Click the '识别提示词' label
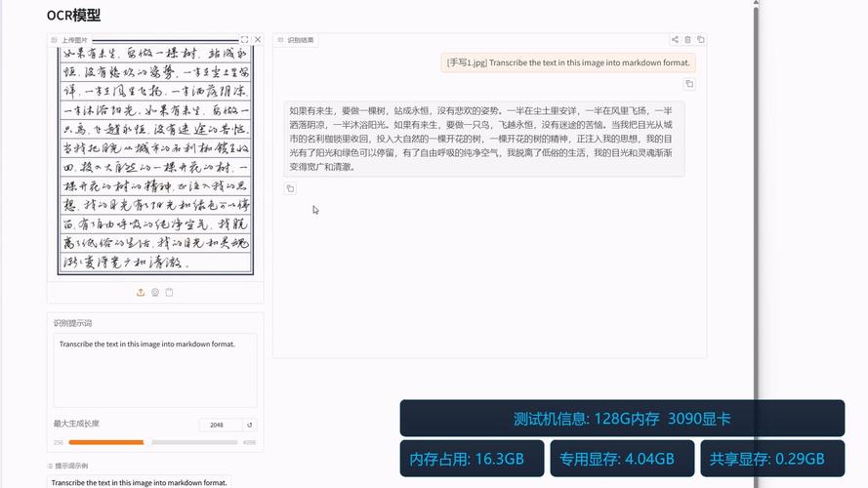Screen dimensions: 868x488 point(72,323)
